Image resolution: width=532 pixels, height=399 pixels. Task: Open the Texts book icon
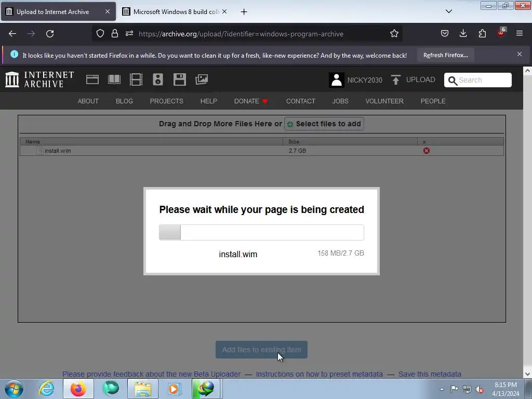(x=114, y=79)
